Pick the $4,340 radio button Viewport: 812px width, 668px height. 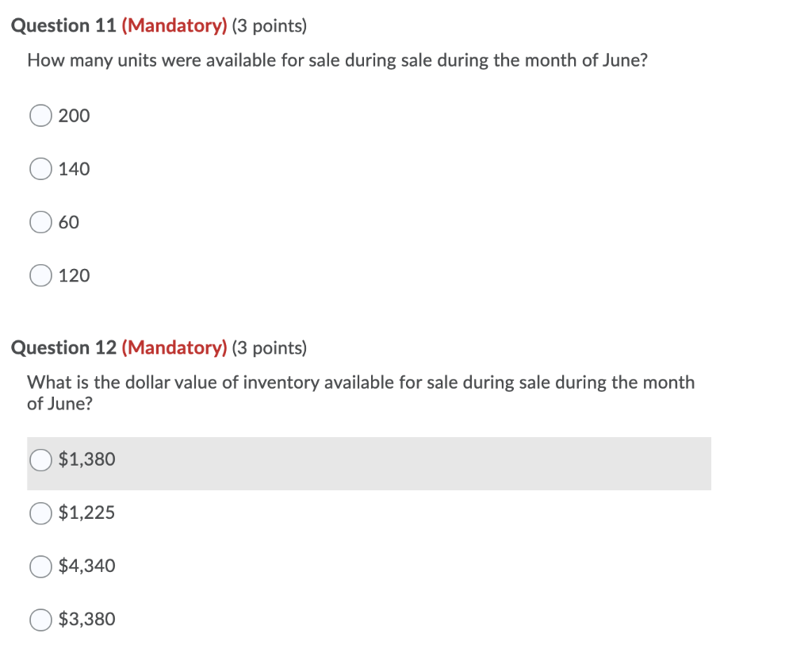40,566
